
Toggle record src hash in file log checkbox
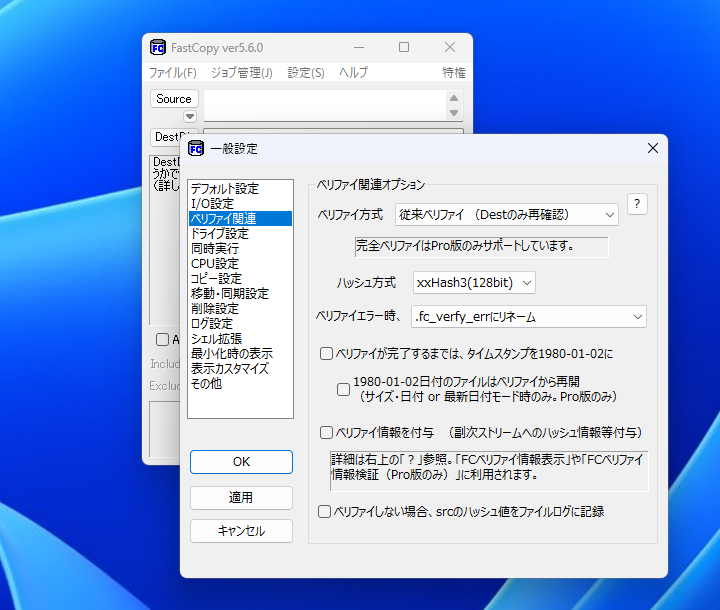tap(324, 511)
